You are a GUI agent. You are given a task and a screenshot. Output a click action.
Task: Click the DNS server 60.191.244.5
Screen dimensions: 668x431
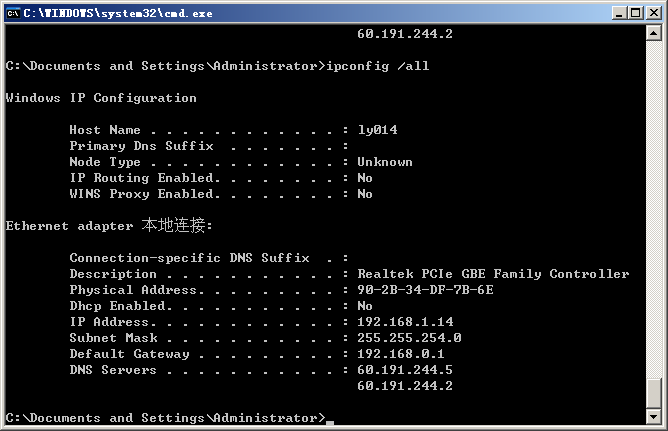coord(405,370)
